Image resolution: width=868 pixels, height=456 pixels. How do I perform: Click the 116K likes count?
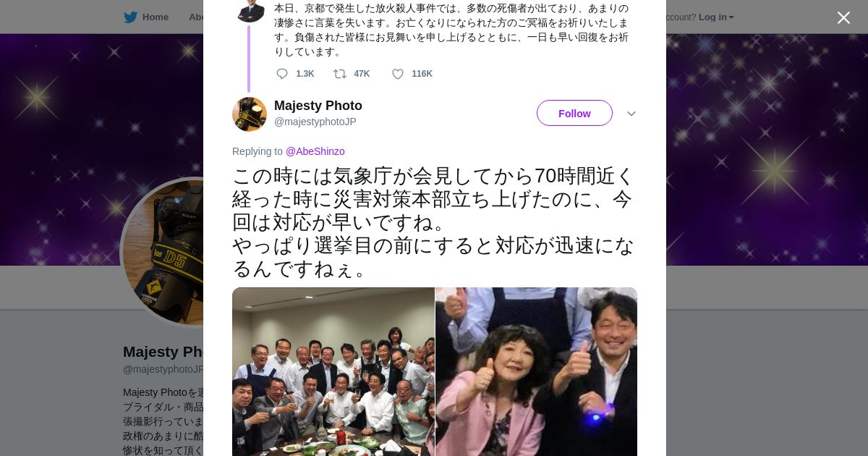(x=422, y=74)
